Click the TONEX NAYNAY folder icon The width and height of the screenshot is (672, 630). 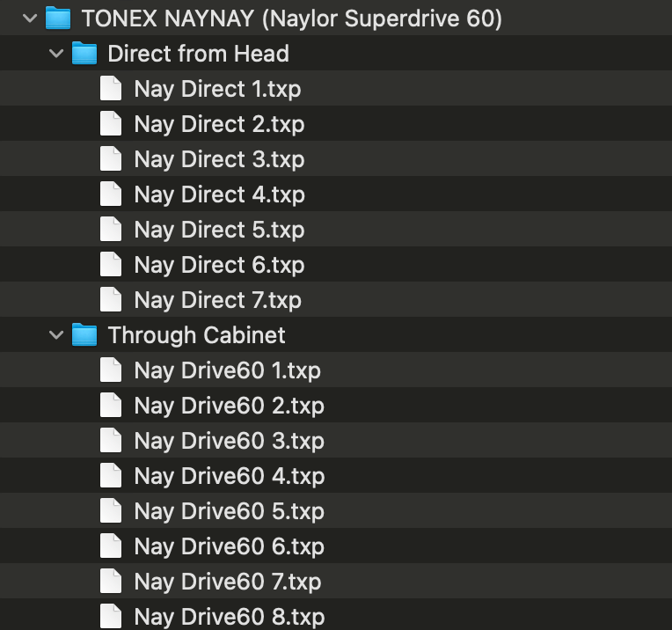tap(58, 18)
